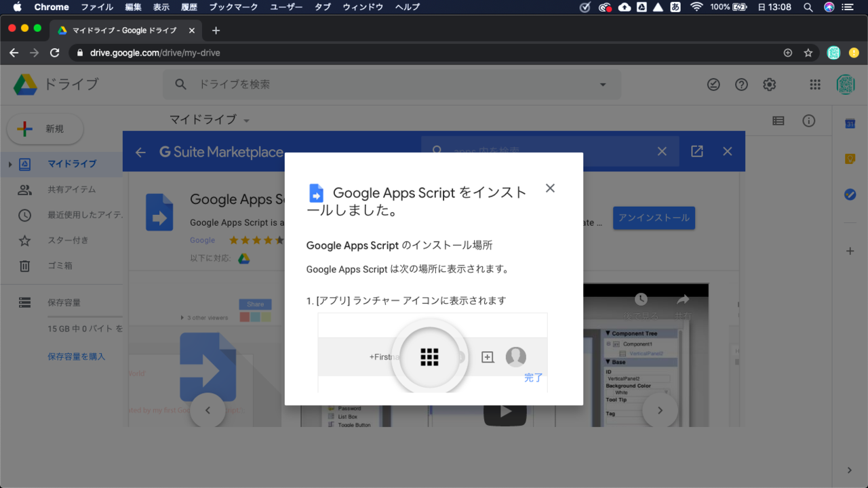Click the Drive search magnifier icon
868x488 pixels.
pos(180,84)
